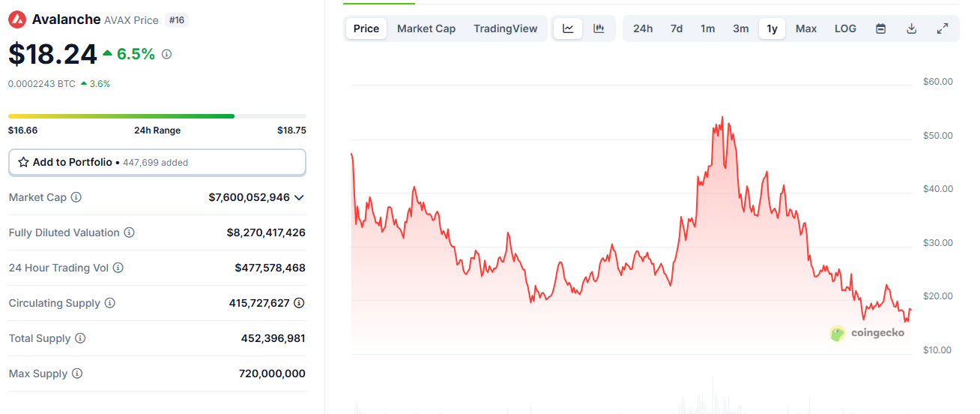Click the 0.0002243 BTC price text
The width and height of the screenshot is (980, 414).
[x=42, y=84]
